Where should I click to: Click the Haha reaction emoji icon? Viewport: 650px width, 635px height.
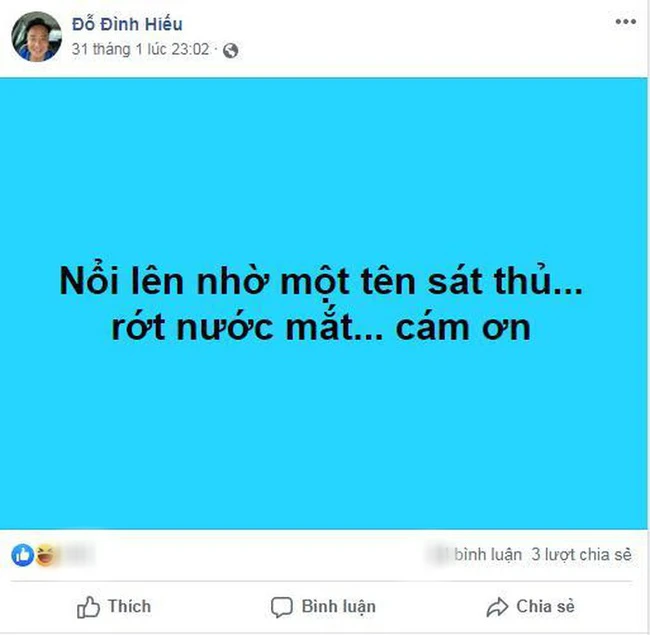tap(45, 555)
